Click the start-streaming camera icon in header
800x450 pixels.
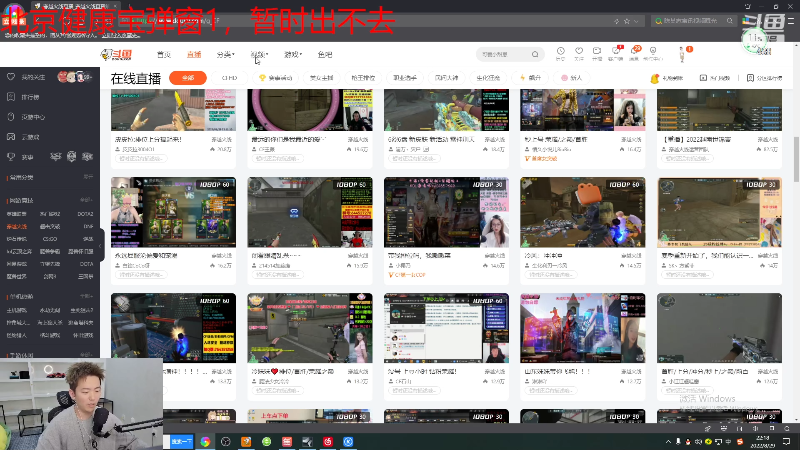point(597,53)
